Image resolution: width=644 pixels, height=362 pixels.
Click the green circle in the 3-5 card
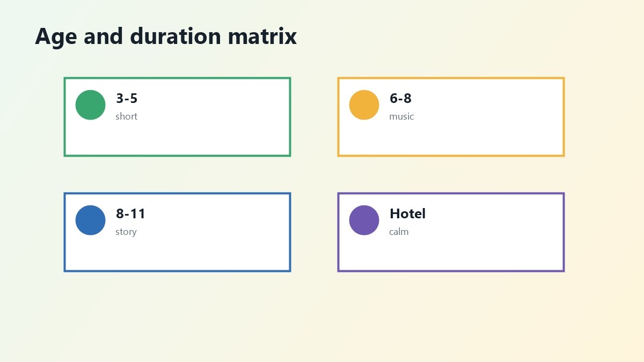[x=90, y=105]
